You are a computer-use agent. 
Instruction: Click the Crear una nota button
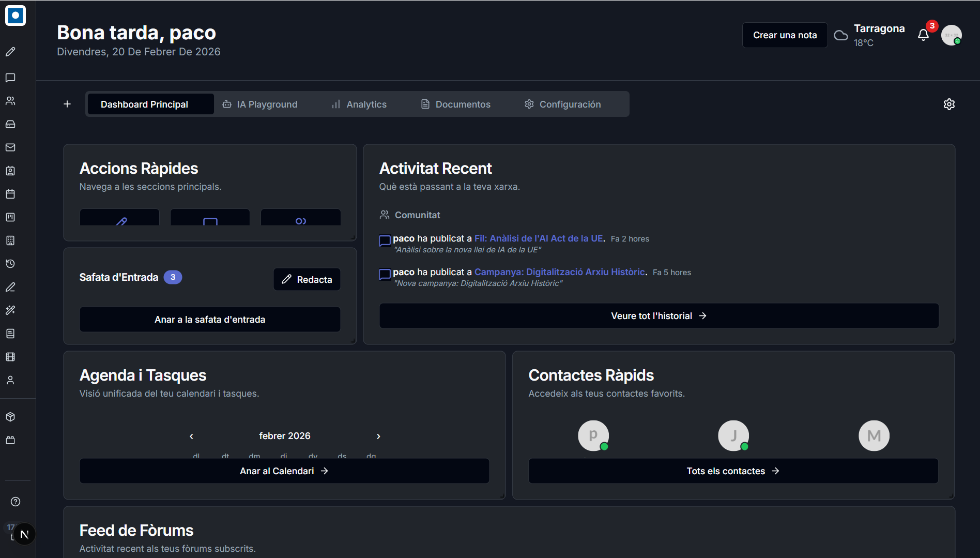[785, 35]
